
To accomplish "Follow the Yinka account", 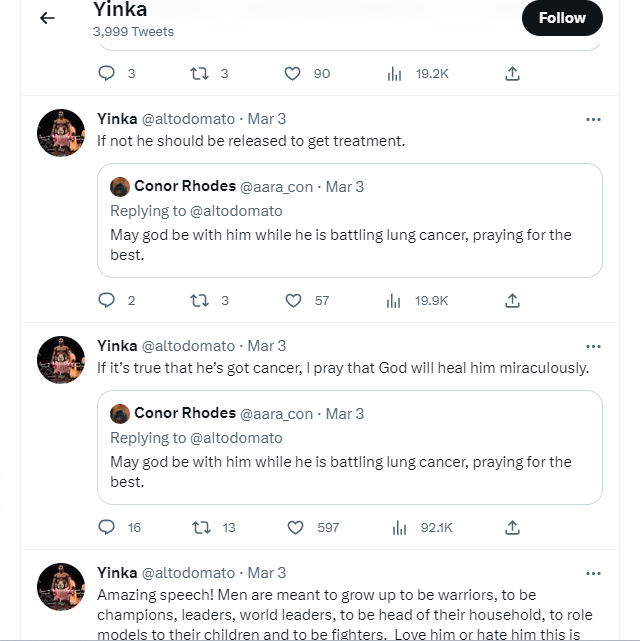I will [x=562, y=18].
